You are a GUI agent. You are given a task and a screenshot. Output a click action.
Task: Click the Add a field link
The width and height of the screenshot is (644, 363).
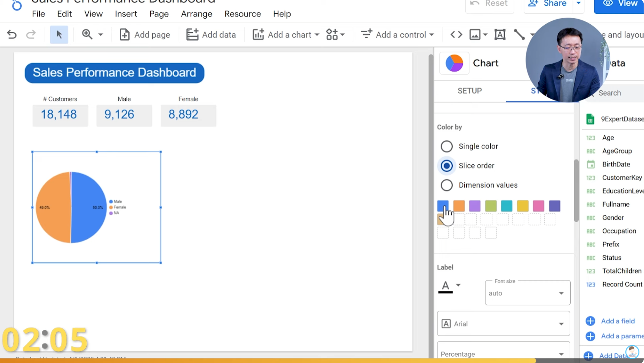618,321
